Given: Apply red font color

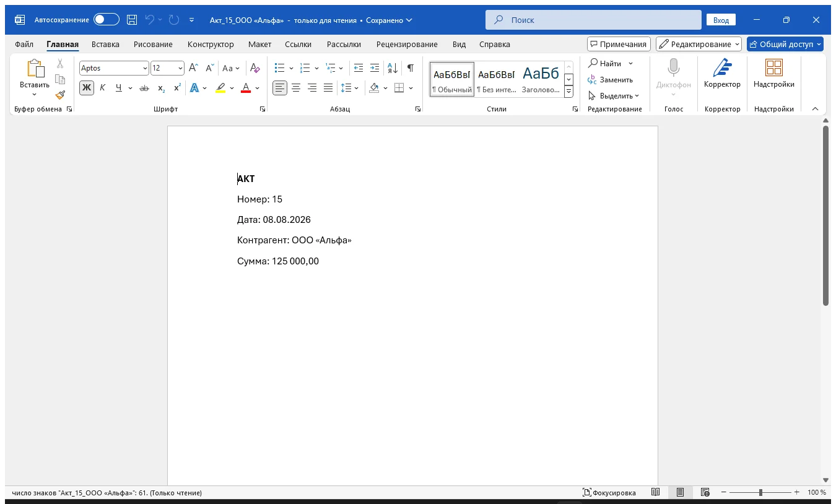Looking at the screenshot, I should 246,88.
